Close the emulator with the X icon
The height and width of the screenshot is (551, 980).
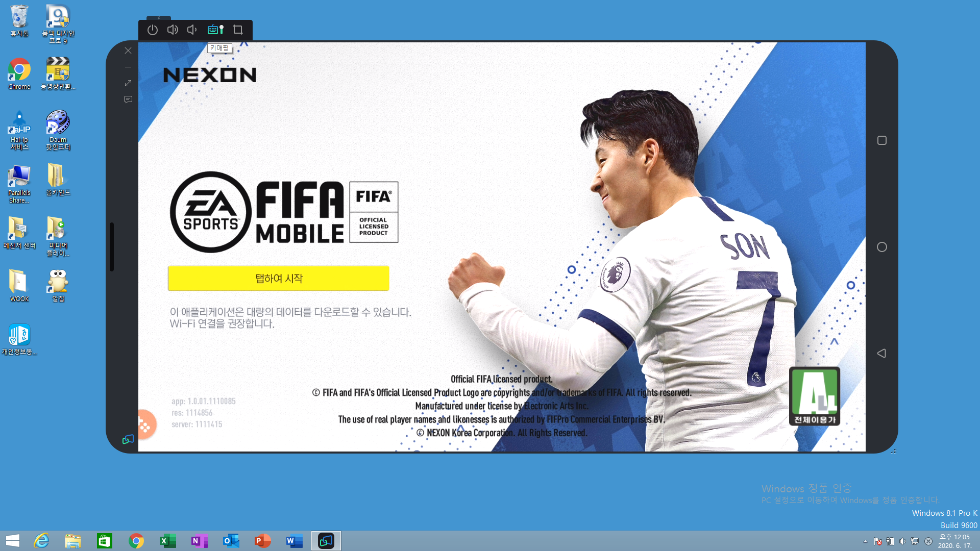[128, 51]
